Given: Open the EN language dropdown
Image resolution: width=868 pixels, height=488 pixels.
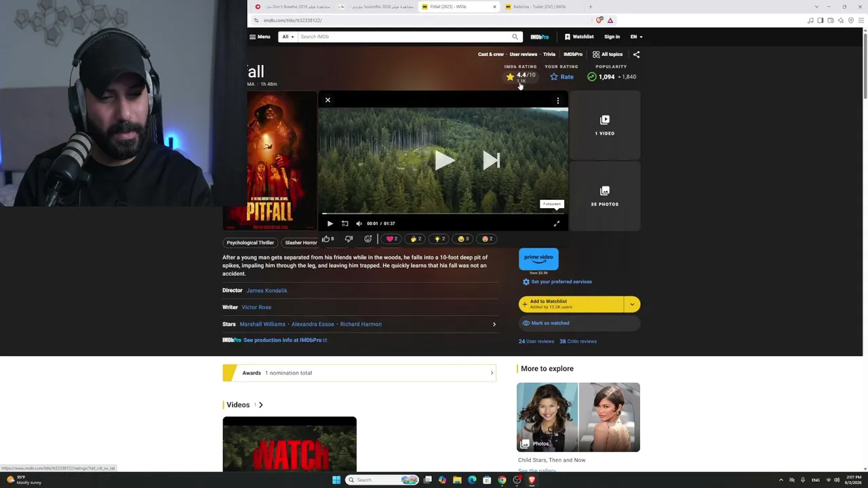Looking at the screenshot, I should [x=636, y=37].
